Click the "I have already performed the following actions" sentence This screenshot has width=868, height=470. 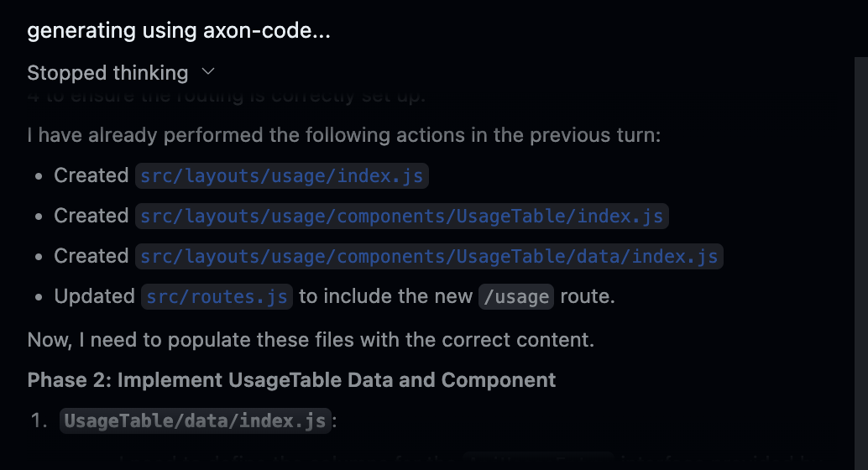click(x=344, y=135)
